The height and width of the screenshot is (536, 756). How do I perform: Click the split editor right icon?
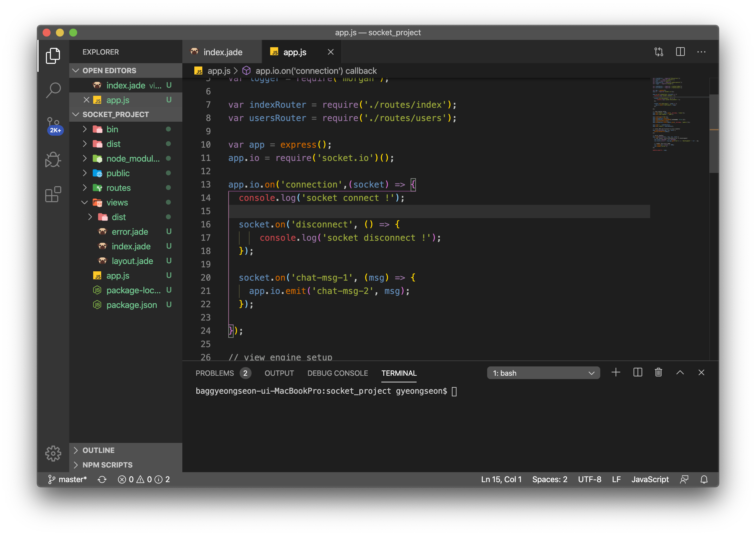coord(680,52)
